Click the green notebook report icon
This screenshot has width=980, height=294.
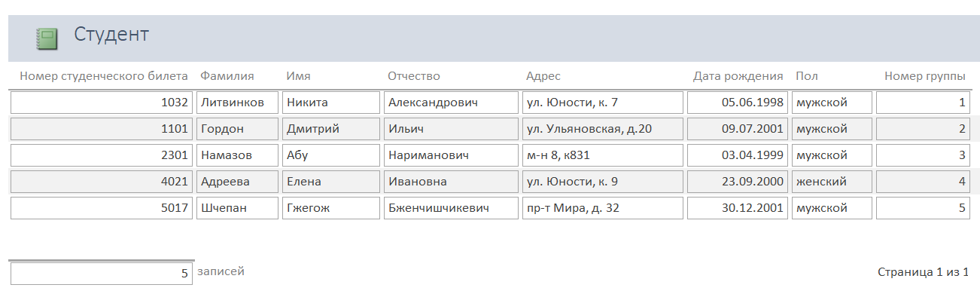(47, 38)
